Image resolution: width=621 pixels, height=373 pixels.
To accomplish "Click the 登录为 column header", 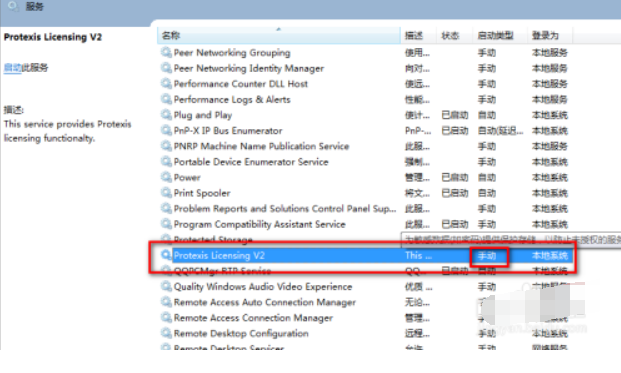I will click(550, 36).
